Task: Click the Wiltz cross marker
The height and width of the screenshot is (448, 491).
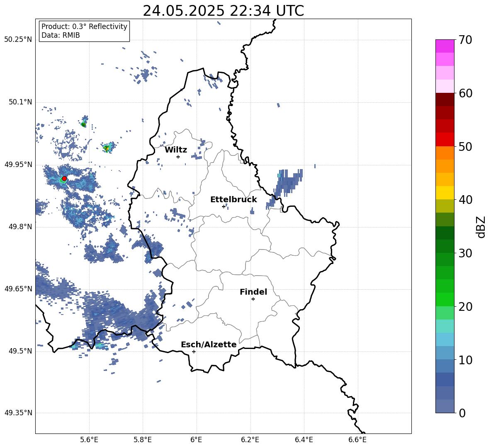Action: (x=178, y=157)
